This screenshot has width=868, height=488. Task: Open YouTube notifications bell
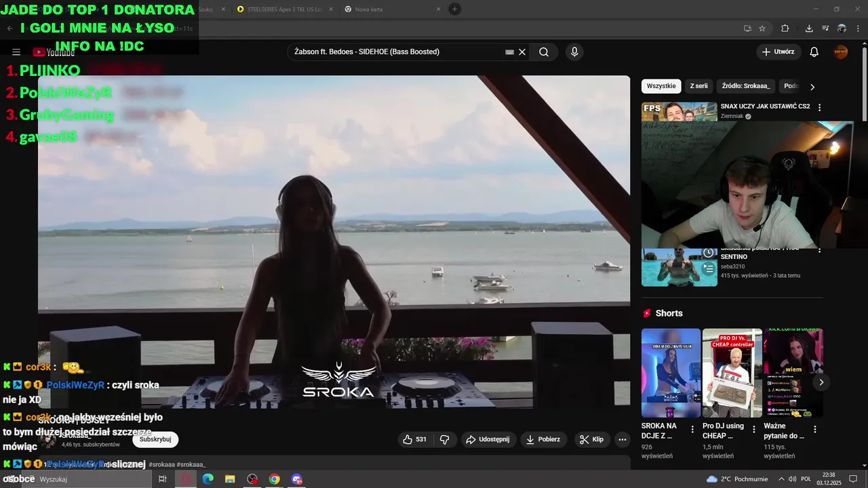814,52
